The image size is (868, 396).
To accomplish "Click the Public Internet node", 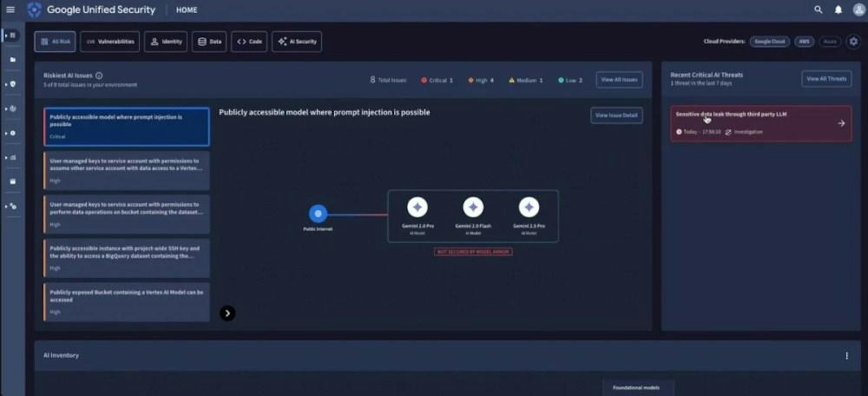I will [318, 213].
